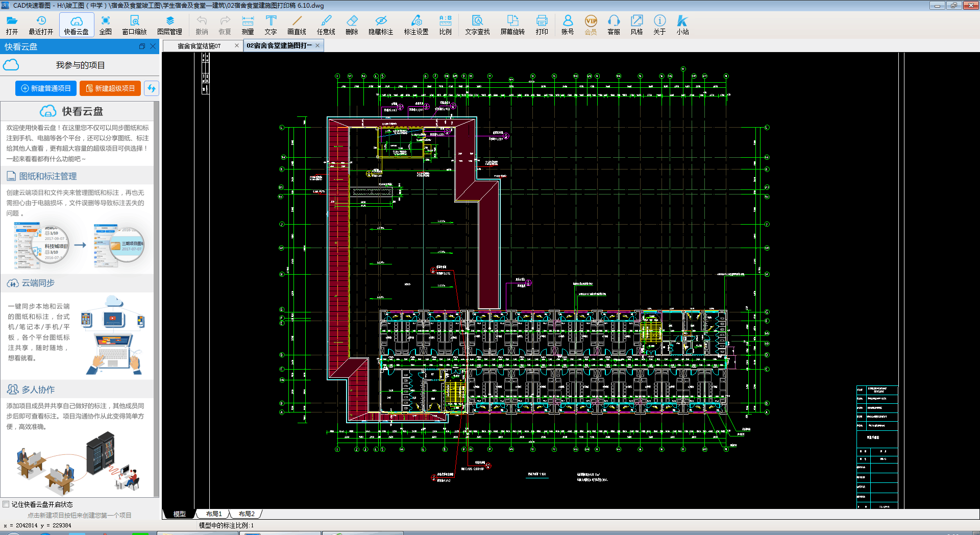The height and width of the screenshot is (535, 980).
Task: Switch to 布局1 layout tab
Action: click(214, 514)
